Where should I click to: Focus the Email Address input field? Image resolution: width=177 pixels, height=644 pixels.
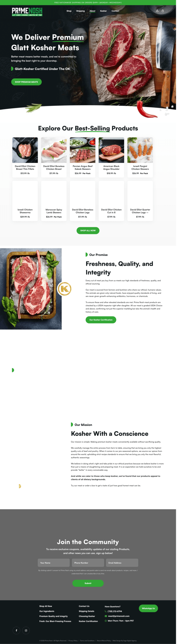pyautogui.click(x=122, y=563)
